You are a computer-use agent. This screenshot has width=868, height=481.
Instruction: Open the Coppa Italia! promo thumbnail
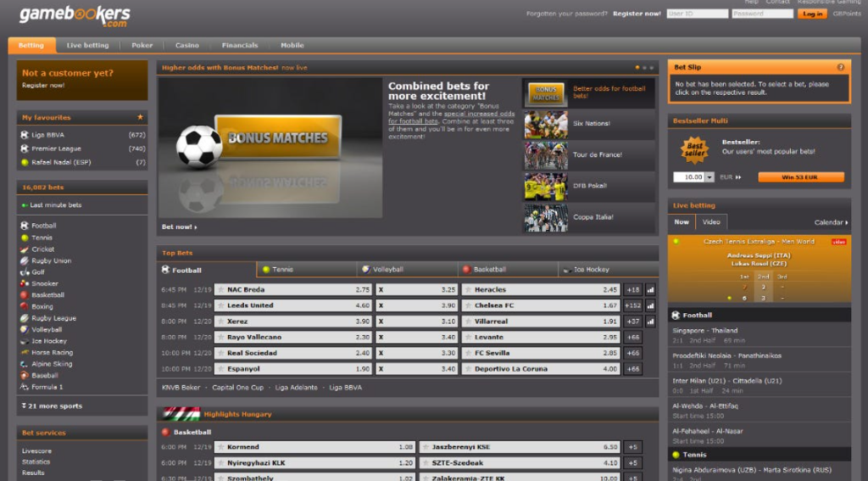(x=546, y=218)
